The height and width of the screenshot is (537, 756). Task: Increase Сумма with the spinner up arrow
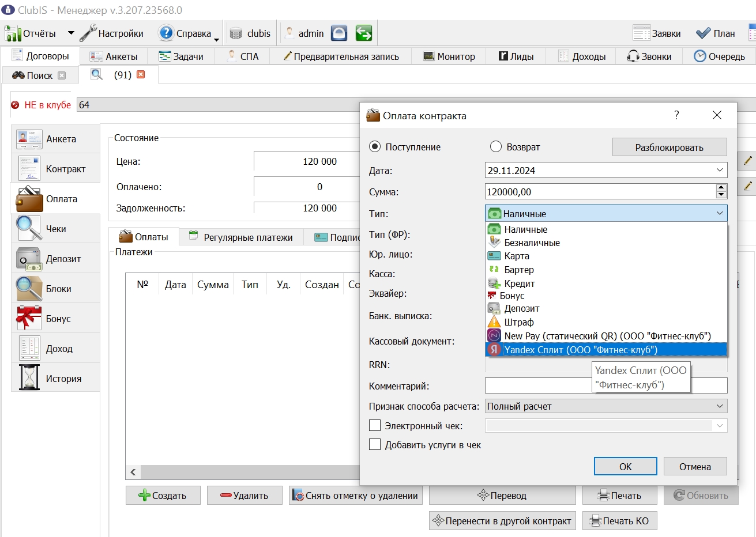(x=721, y=188)
